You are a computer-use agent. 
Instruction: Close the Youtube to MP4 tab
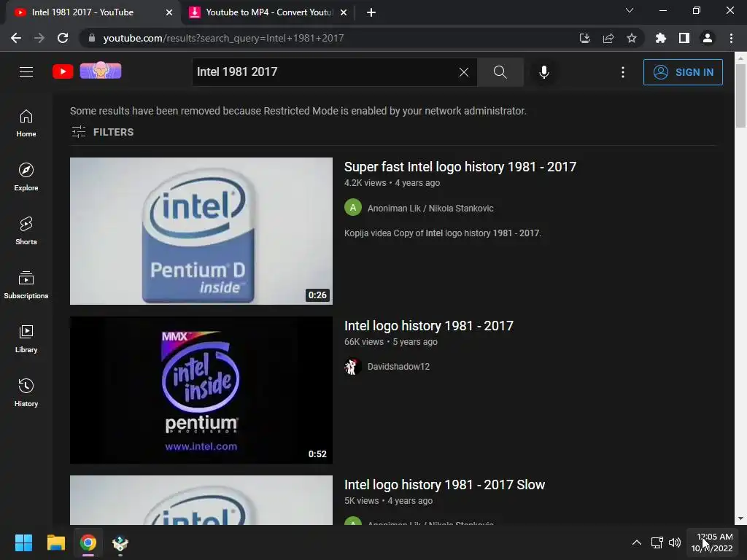[344, 12]
